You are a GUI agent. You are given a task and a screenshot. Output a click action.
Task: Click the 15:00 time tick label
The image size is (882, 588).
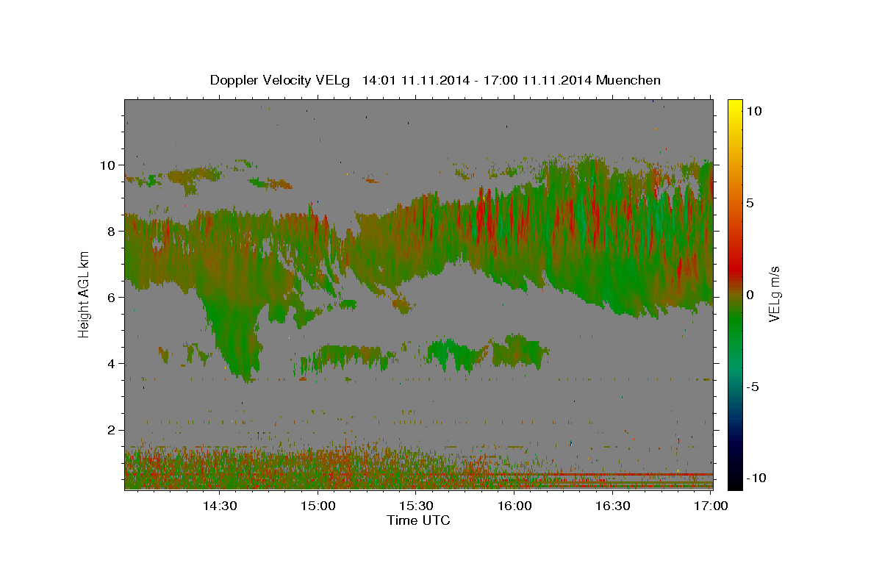(x=318, y=506)
